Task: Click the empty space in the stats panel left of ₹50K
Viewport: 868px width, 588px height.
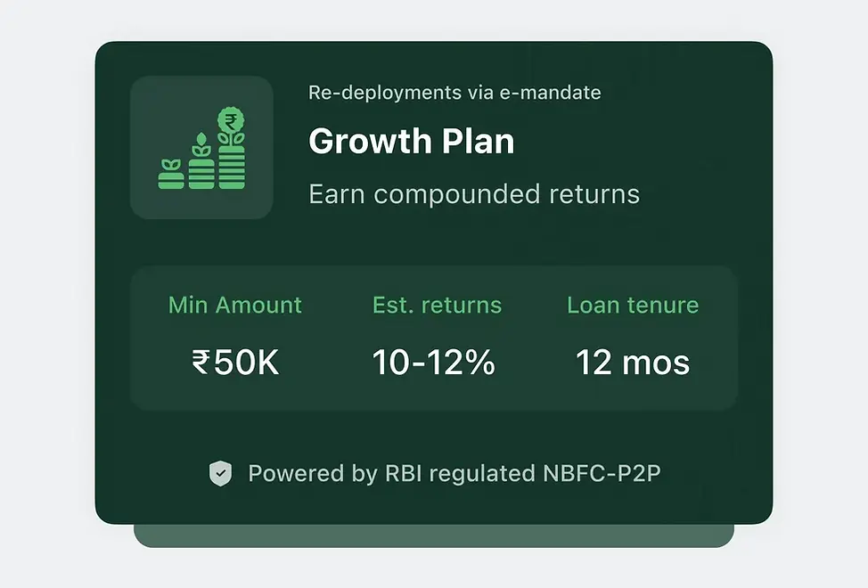Action: [161, 363]
